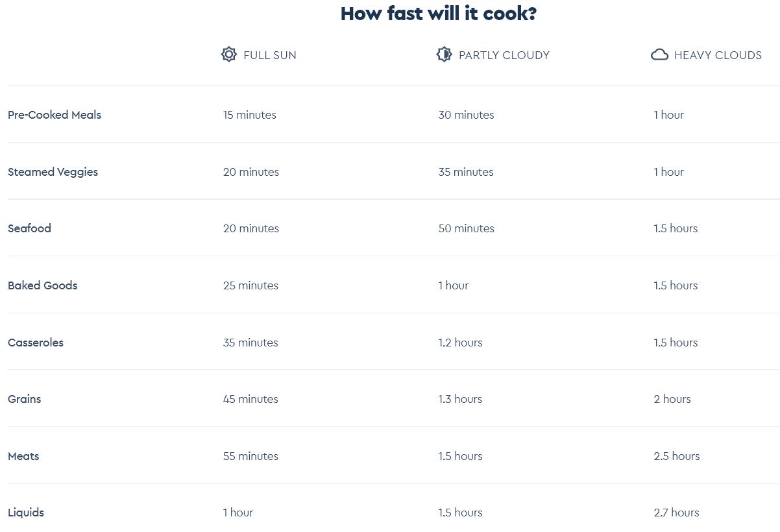Click the Partly Cloudy sun icon
The width and height of the screenshot is (780, 532).
[x=444, y=54]
